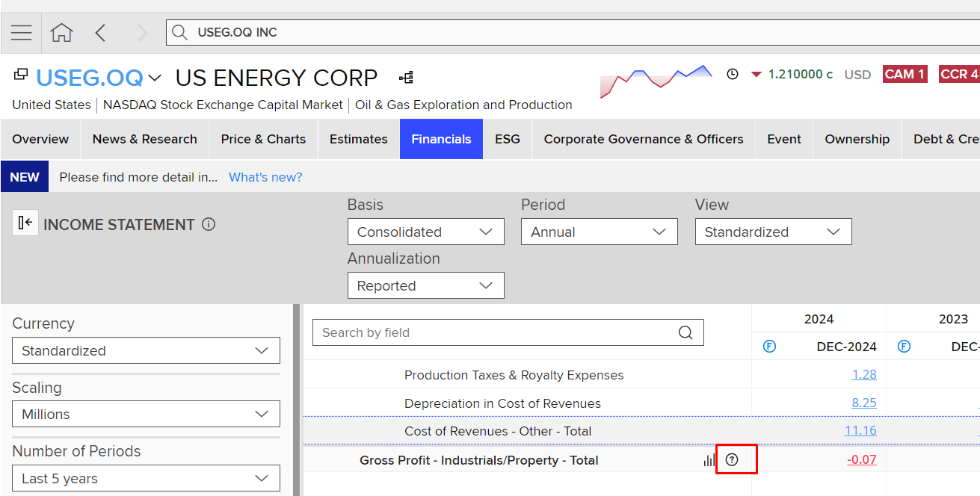Collapse the side panel icon
Image resolution: width=980 pixels, height=496 pixels.
pyautogui.click(x=25, y=223)
